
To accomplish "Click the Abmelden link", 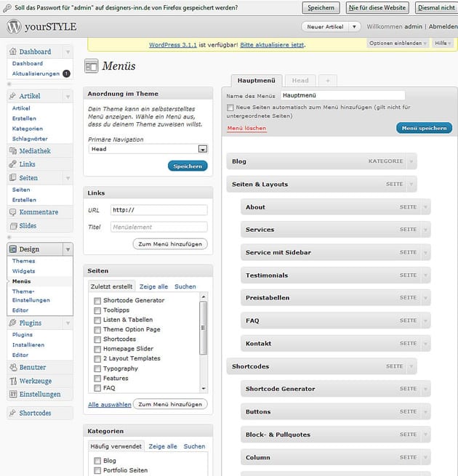I will pyautogui.click(x=443, y=27).
